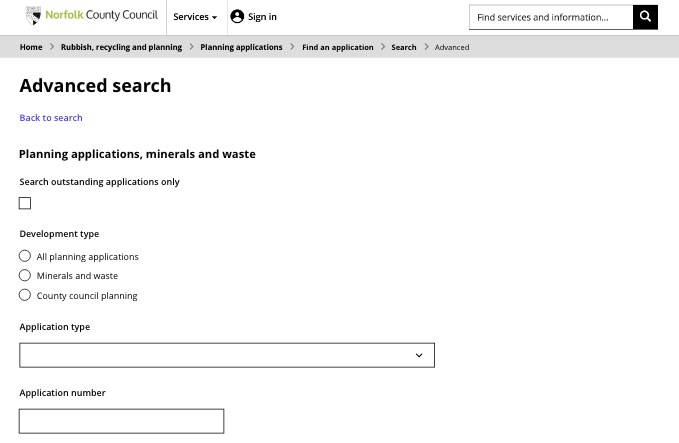Select County council planning radio

click(x=25, y=295)
